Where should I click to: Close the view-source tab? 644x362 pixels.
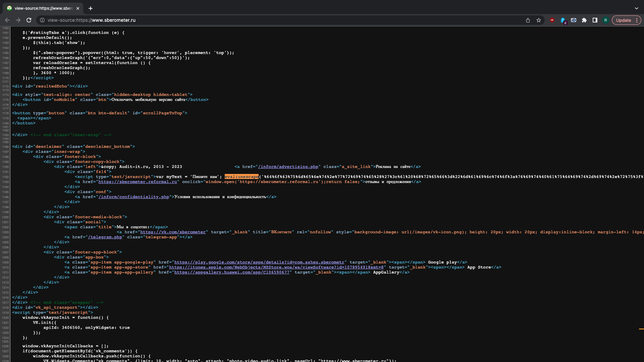coord(78,8)
